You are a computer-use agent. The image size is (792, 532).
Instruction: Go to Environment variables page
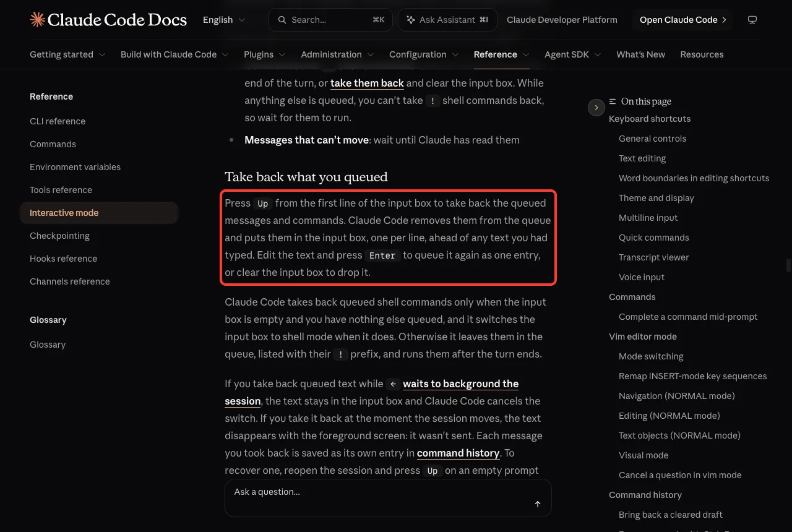[75, 167]
